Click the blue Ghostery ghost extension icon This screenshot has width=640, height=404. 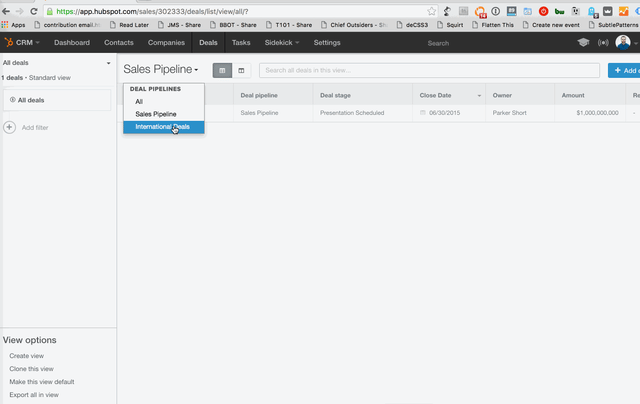click(x=592, y=12)
